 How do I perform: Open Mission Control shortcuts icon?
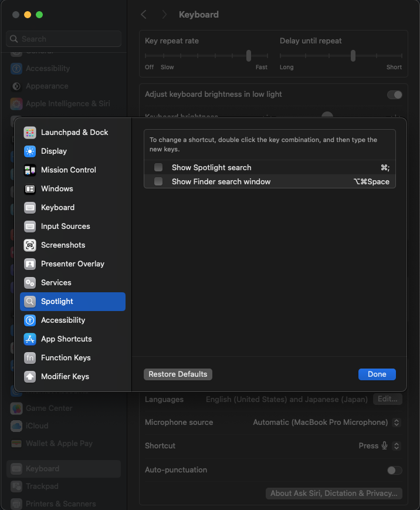[x=30, y=170]
